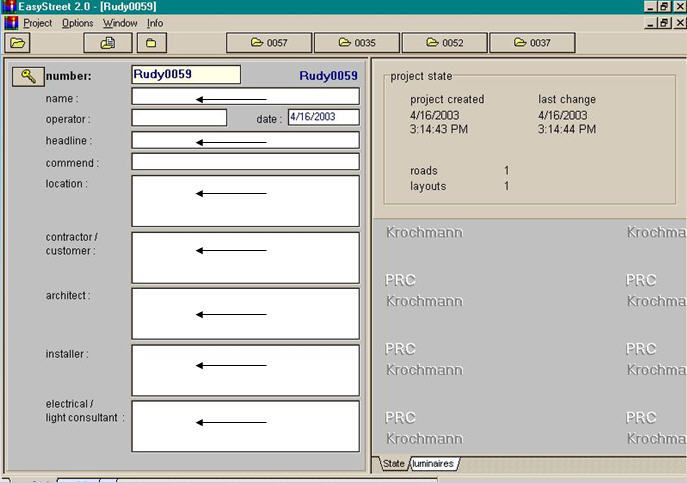Image resolution: width=687 pixels, height=483 pixels.
Task: Click the '3:14:43 PM' creation time
Action: click(439, 129)
